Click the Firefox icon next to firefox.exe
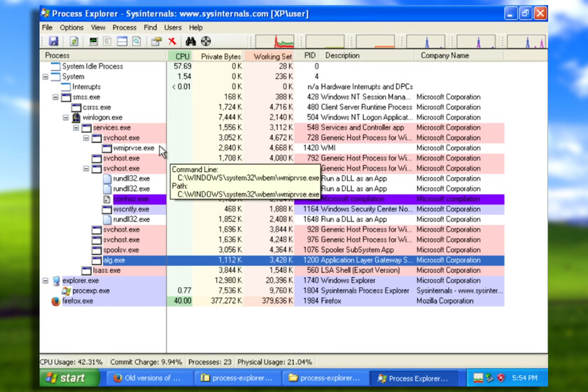588x392 pixels. [x=56, y=301]
